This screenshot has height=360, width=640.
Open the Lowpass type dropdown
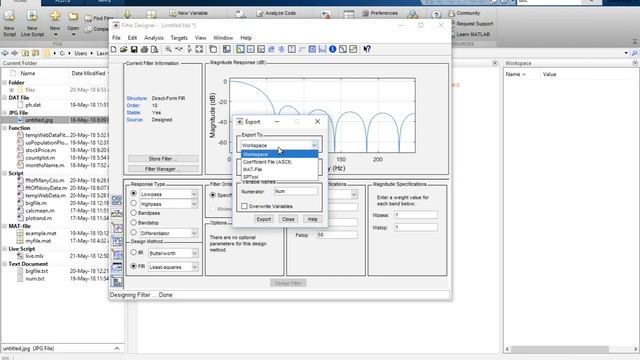pyautogui.click(x=194, y=194)
